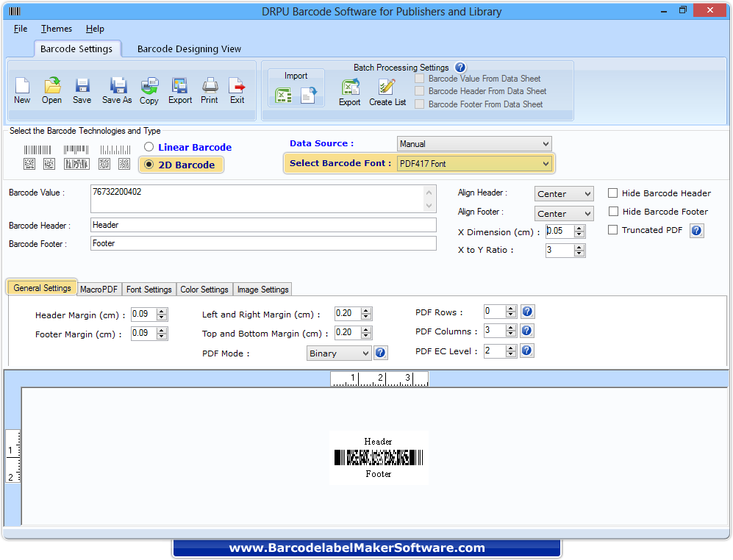
Task: Increase the Header Margin value
Action: coord(162,311)
